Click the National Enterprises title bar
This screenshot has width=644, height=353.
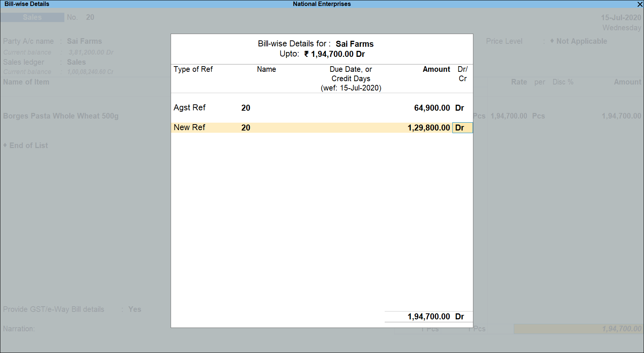[321, 4]
